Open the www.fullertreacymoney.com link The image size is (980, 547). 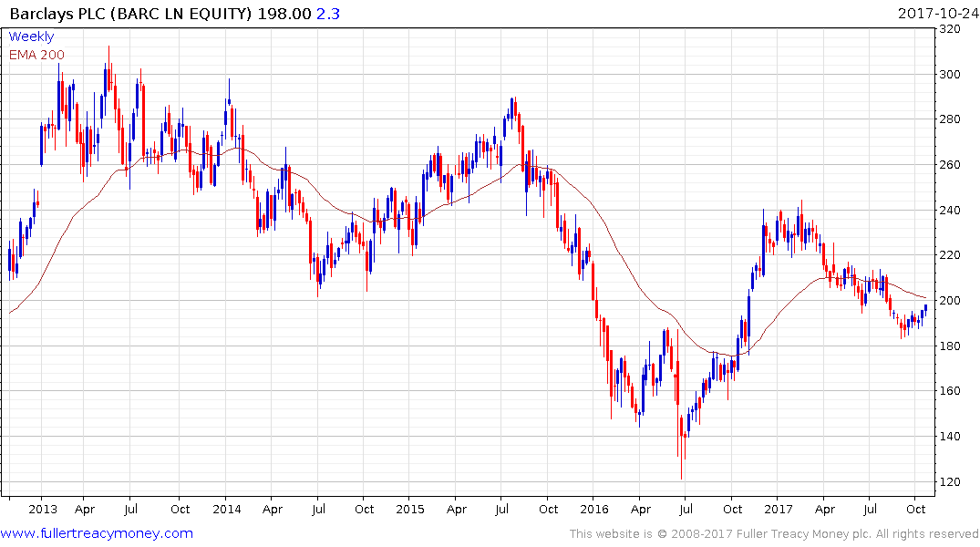click(97, 533)
